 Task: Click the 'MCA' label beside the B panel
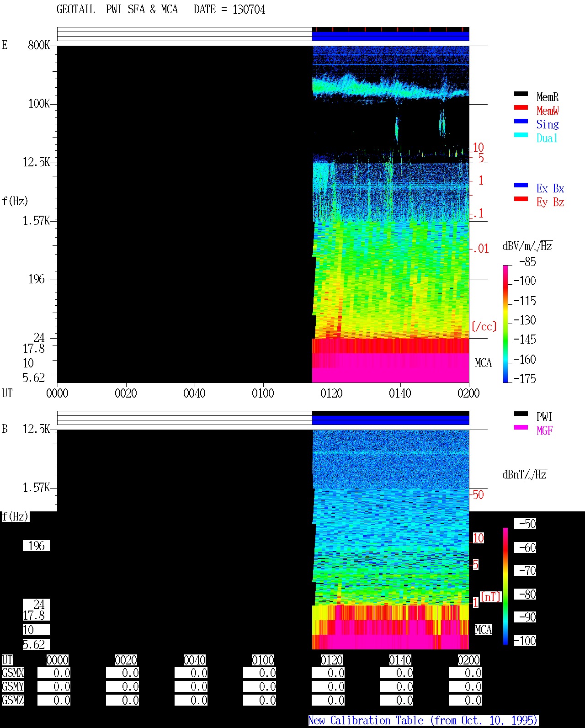(484, 630)
